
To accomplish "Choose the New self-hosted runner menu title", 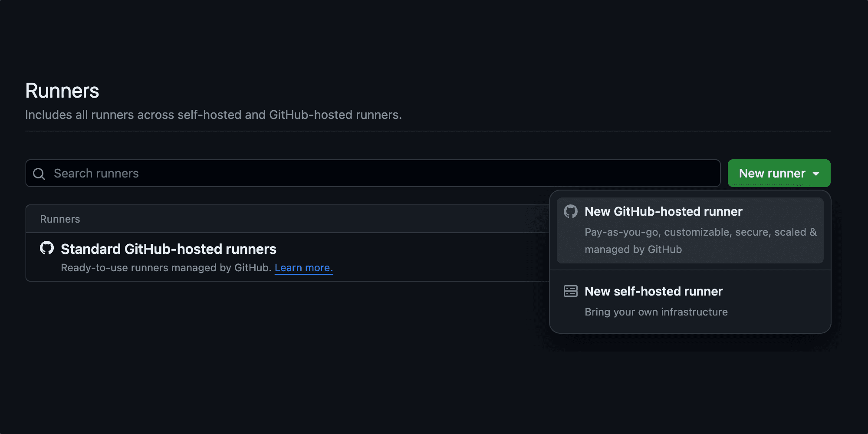I will point(654,291).
